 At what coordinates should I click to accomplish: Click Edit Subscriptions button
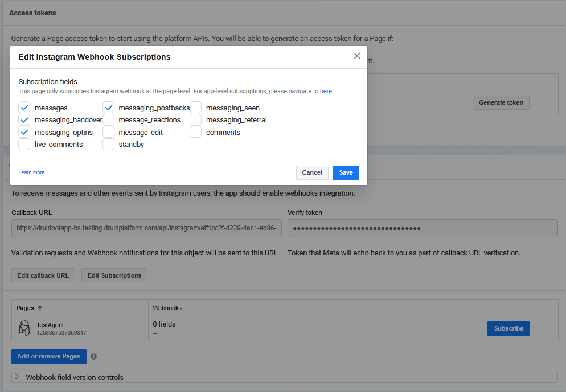(114, 275)
